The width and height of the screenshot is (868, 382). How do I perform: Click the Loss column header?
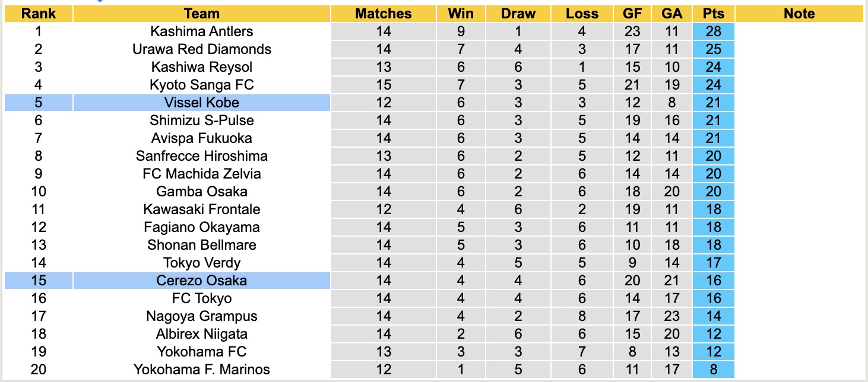tap(582, 14)
